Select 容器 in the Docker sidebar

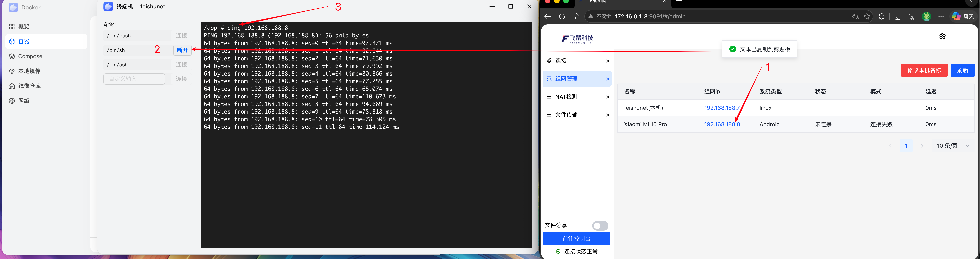pos(46,41)
